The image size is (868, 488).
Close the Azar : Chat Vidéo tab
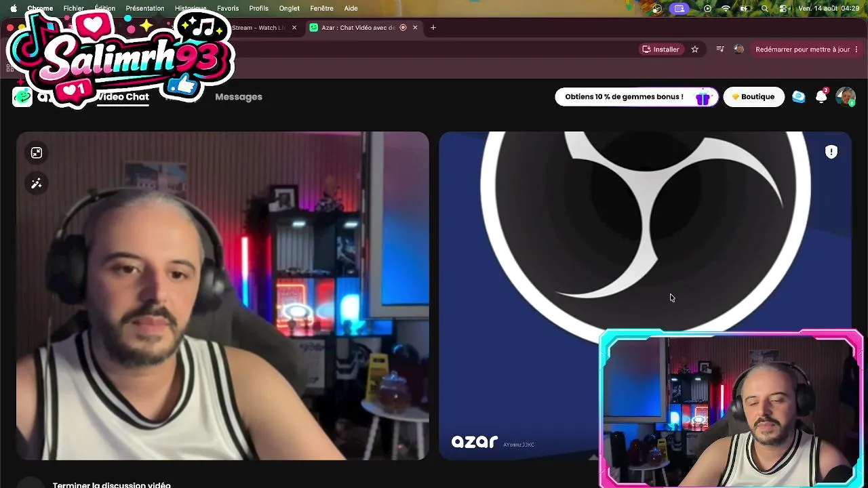coord(415,28)
